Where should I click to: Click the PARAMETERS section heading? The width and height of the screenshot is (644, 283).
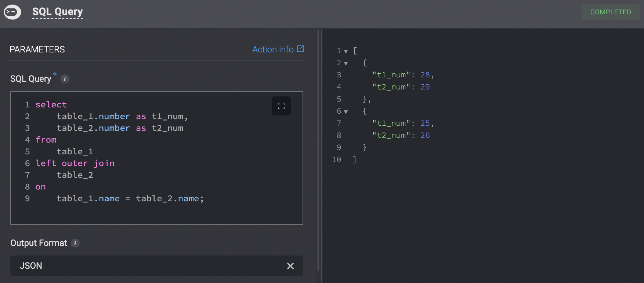[37, 49]
